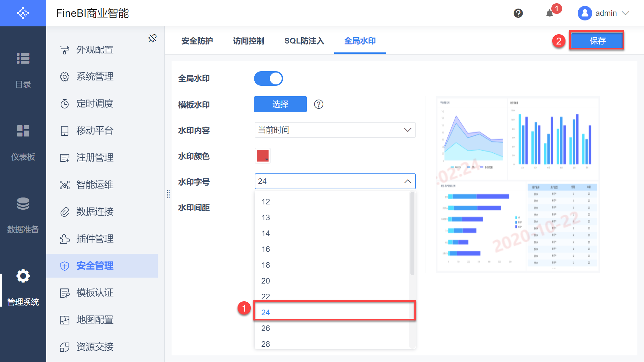Click the 管理系统 gear icon
The image size is (644, 362).
click(x=23, y=276)
